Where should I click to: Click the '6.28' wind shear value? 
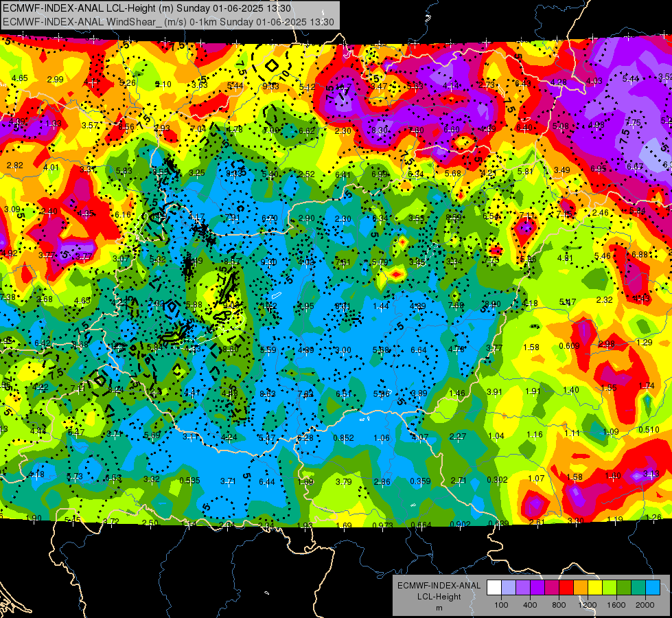coord(305,438)
